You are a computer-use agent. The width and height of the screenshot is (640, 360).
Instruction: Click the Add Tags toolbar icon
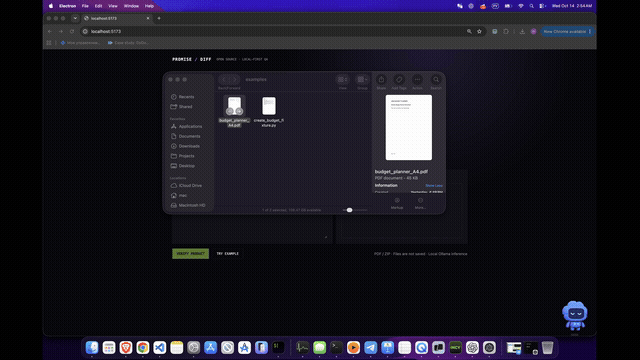click(x=399, y=80)
